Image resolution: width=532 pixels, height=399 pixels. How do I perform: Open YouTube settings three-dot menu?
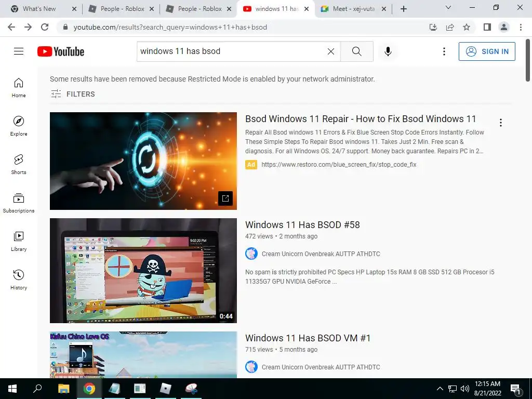(x=444, y=51)
